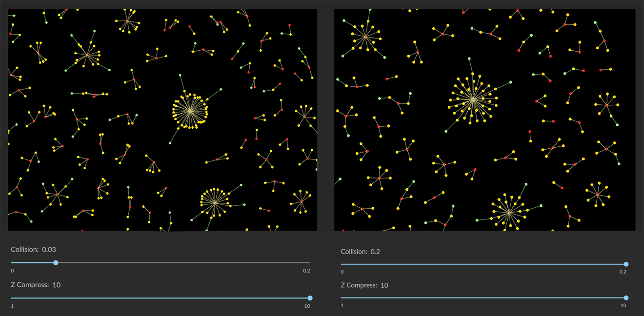Viewport: 644px width, 316px height.
Task: Click hub of bottom large cluster in right graph
Action: [509, 213]
